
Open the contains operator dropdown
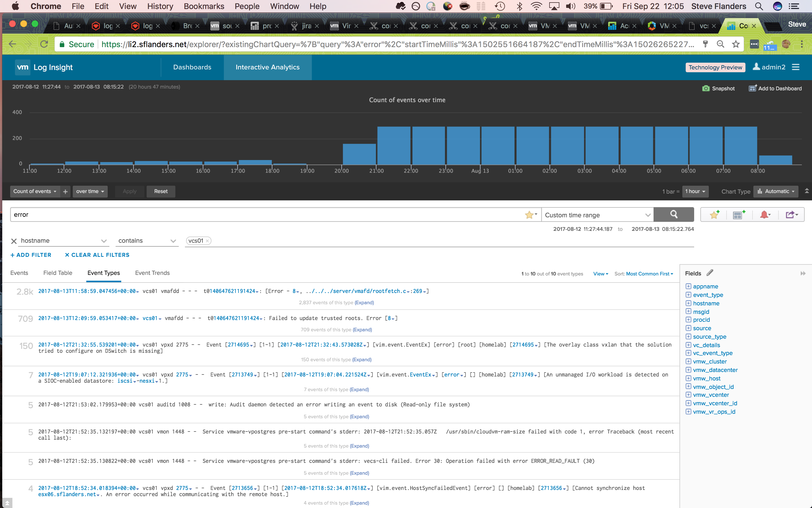pyautogui.click(x=147, y=241)
